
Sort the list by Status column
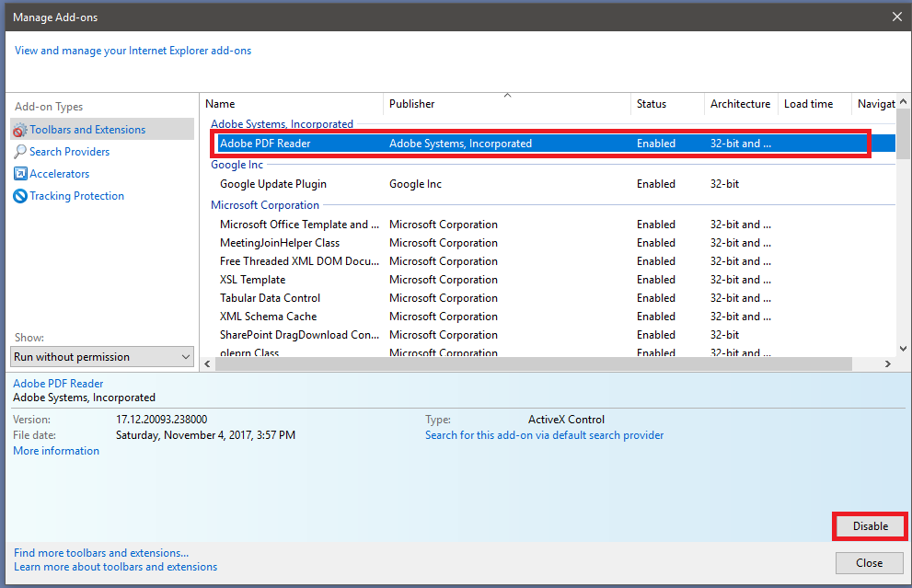(668, 104)
